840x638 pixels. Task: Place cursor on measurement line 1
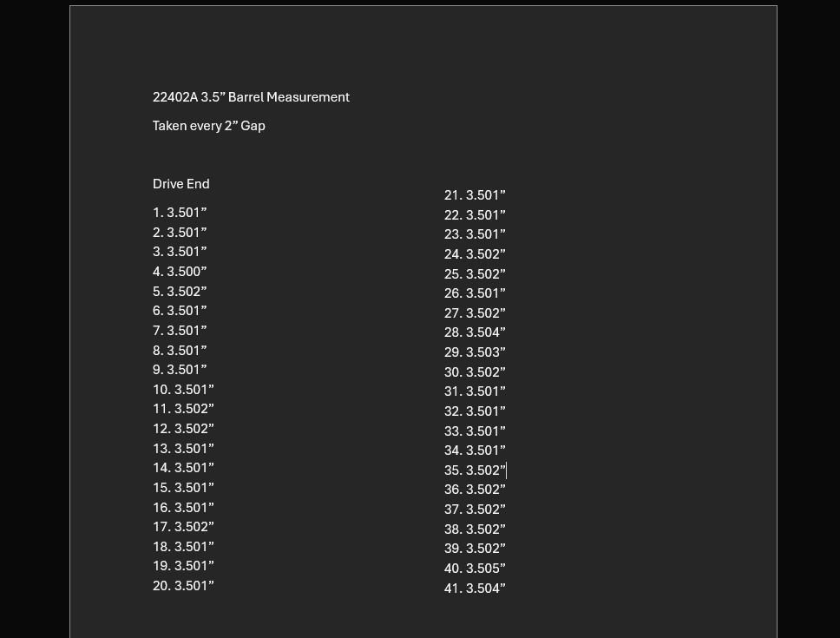point(180,213)
